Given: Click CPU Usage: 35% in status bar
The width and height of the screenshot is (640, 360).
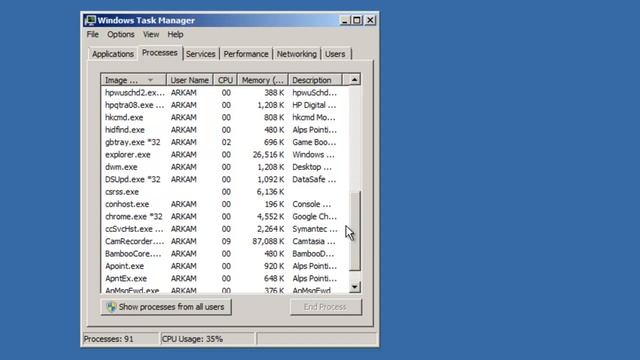Looking at the screenshot, I should 192,339.
